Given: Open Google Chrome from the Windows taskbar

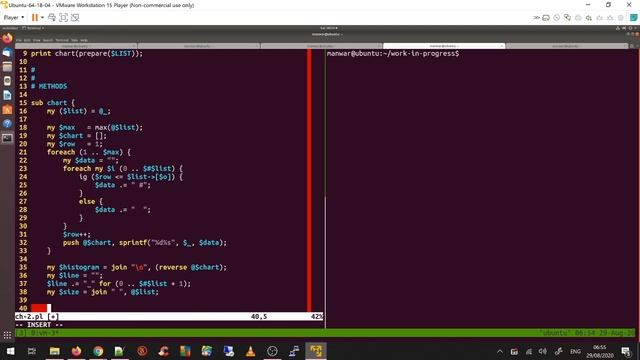Looking at the screenshot, I should 98,351.
